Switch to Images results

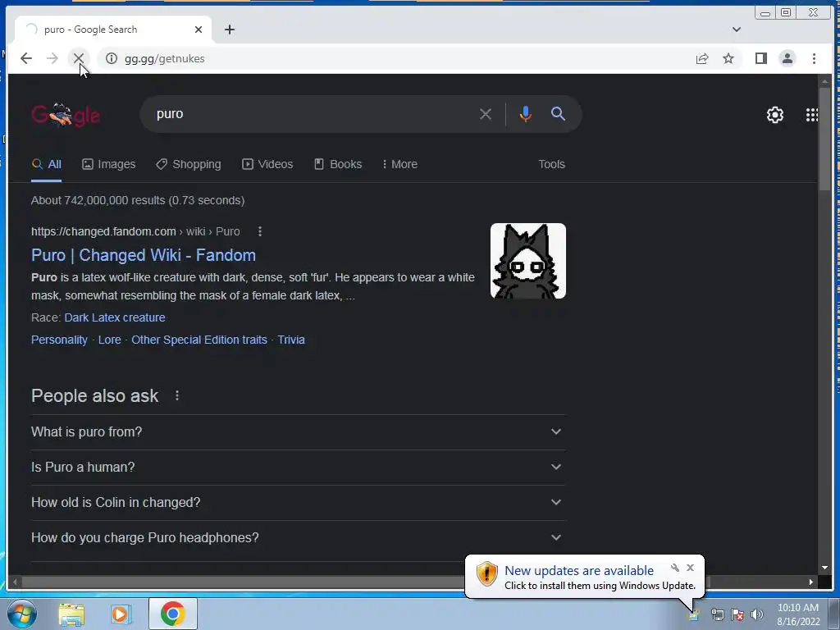[109, 164]
